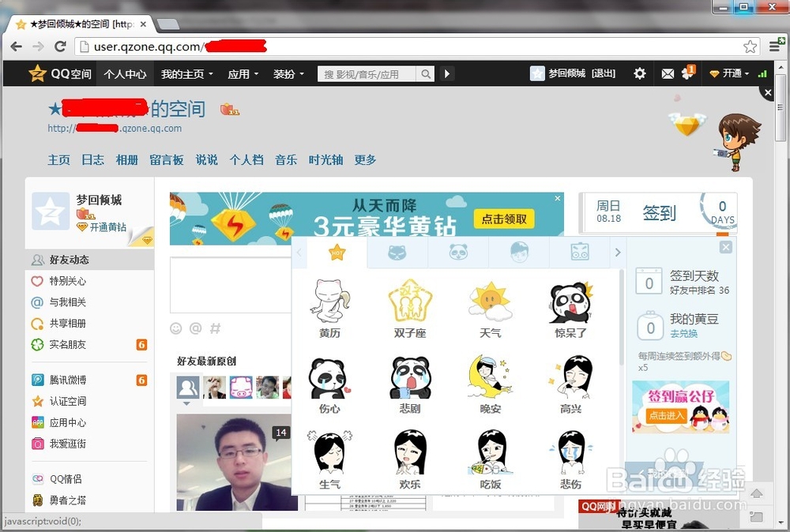
Task: Click the QQ空间 logo
Action: click(x=60, y=74)
